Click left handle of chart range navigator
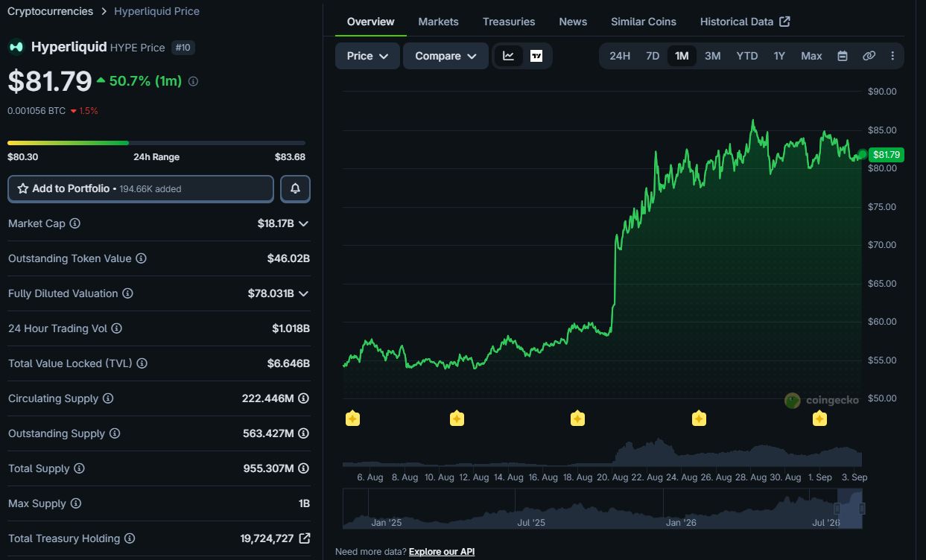 tap(837, 509)
